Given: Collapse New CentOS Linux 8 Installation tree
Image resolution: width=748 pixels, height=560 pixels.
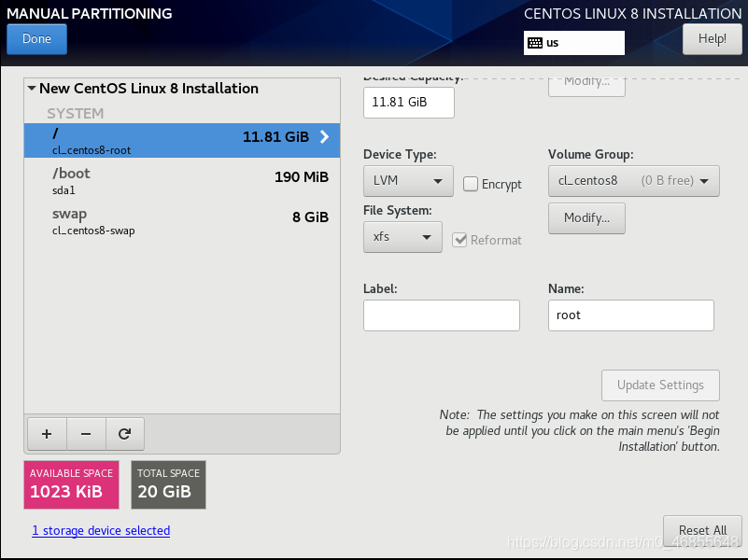Looking at the screenshot, I should pos(32,88).
